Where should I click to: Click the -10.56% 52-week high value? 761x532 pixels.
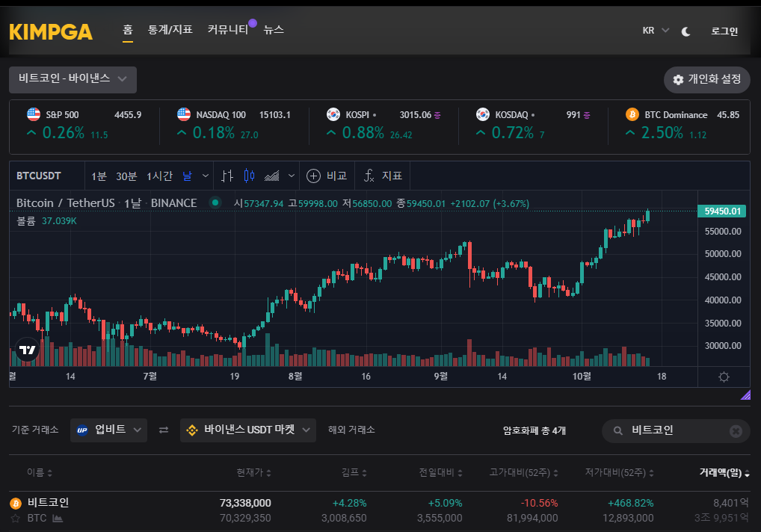[x=539, y=503]
